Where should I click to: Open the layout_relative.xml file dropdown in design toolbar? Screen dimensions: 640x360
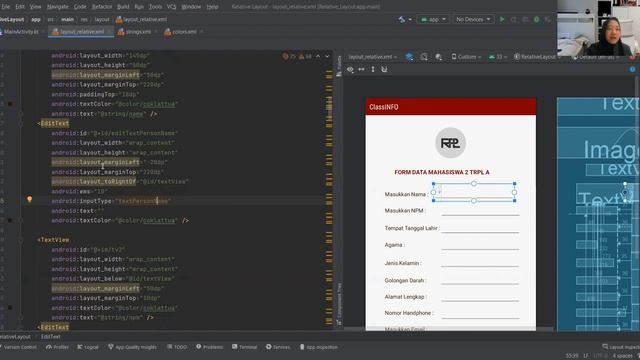click(373, 57)
